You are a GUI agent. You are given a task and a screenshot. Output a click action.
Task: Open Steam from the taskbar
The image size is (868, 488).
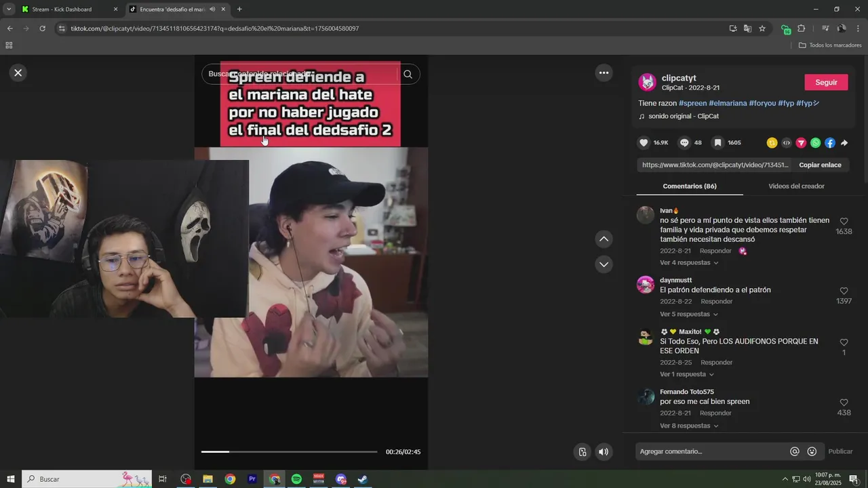[363, 479]
